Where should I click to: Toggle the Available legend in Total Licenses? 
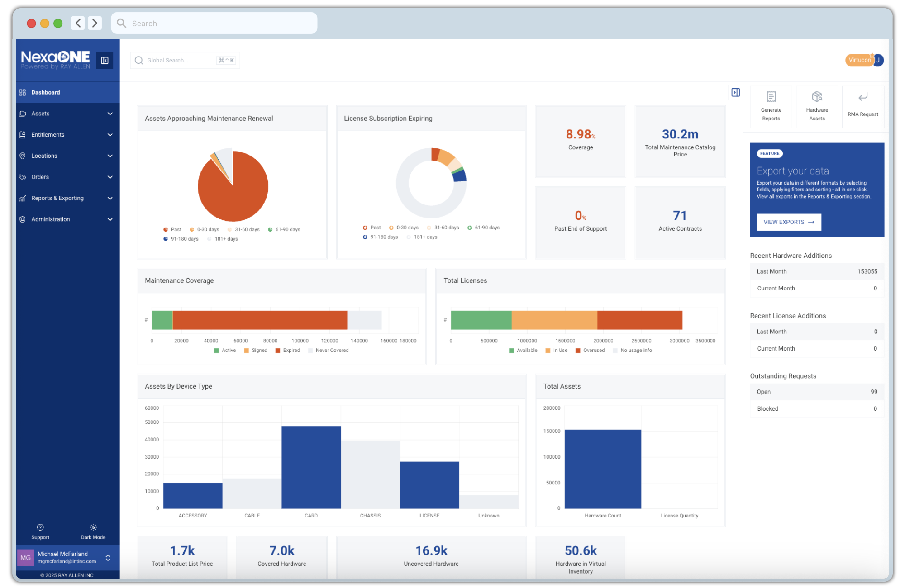click(x=523, y=351)
